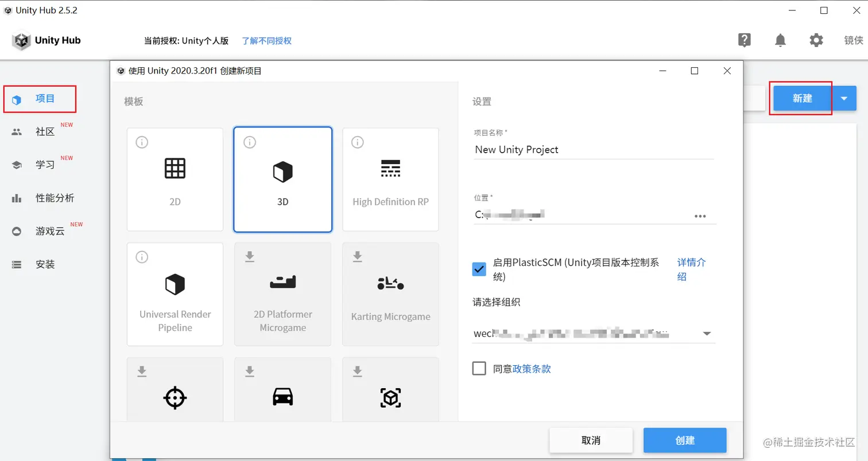Maximize the create new project dialog
This screenshot has height=461, width=868.
pyautogui.click(x=694, y=71)
